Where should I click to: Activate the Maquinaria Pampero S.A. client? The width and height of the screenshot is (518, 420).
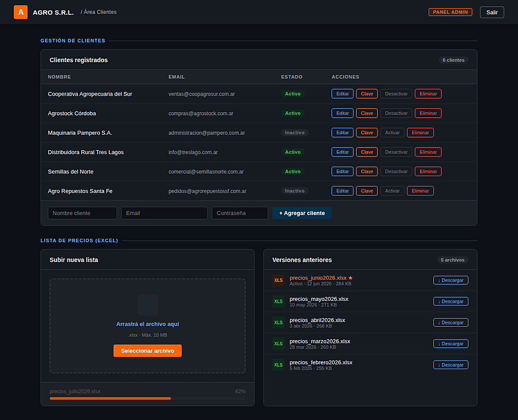[x=392, y=133]
